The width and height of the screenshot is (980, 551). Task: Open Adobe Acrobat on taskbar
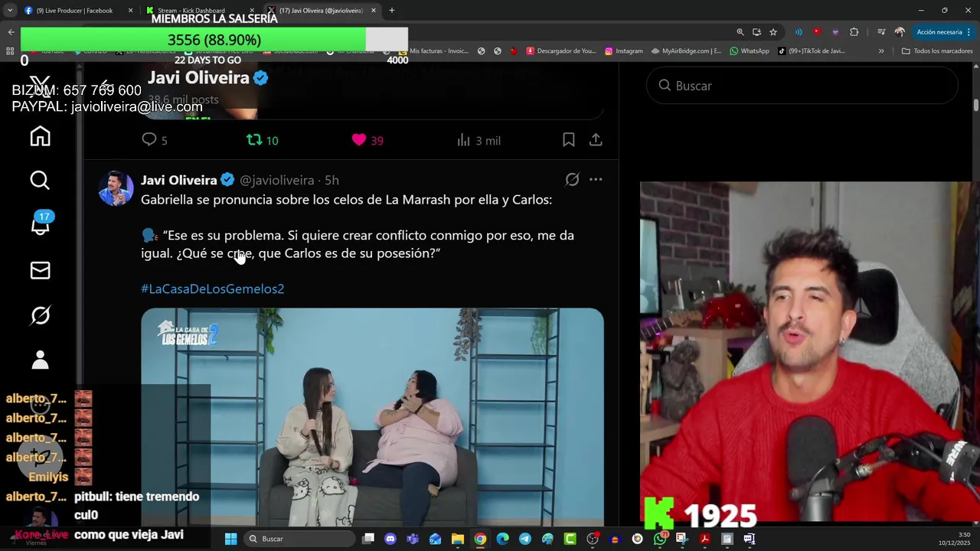point(704,539)
